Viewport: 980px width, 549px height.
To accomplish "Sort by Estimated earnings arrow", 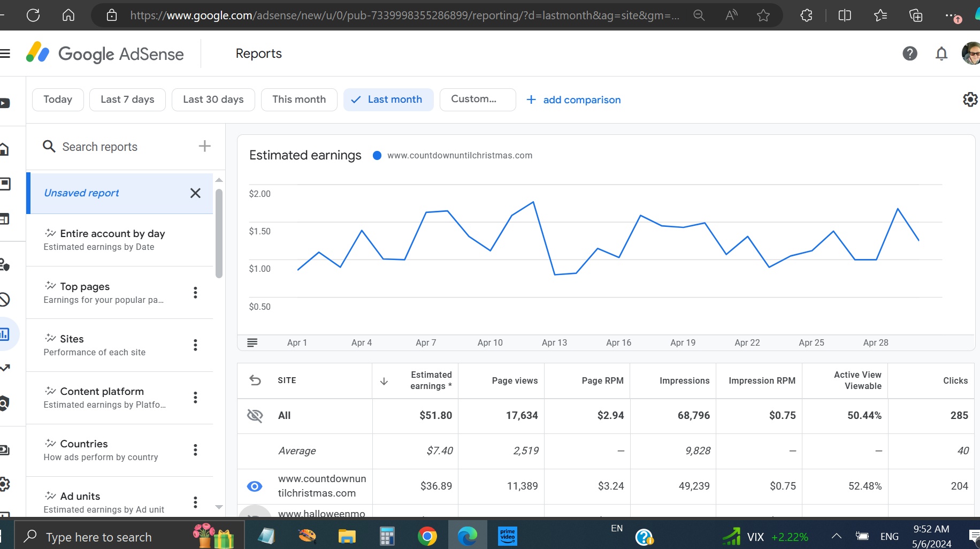I will coord(384,381).
